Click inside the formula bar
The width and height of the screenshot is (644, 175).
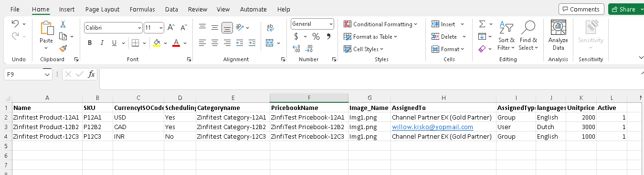(x=370, y=79)
